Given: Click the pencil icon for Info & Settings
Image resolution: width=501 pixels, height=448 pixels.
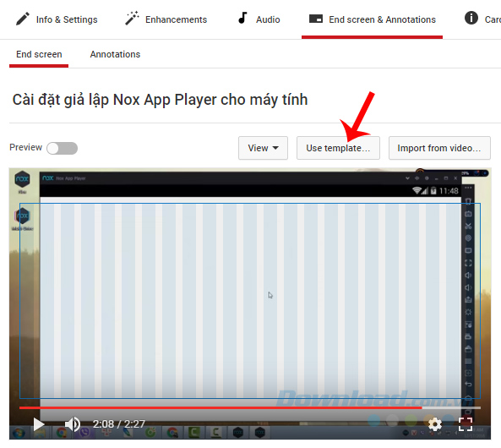Looking at the screenshot, I should pos(23,19).
